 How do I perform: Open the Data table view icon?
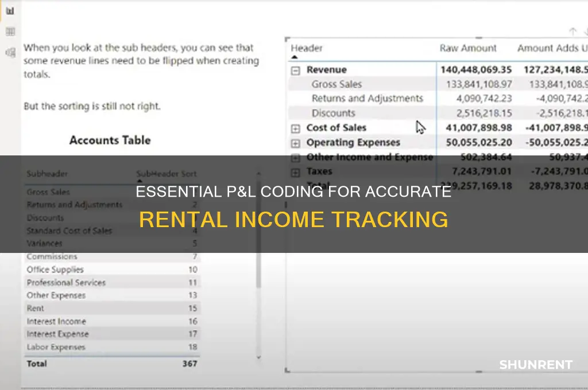[x=10, y=32]
